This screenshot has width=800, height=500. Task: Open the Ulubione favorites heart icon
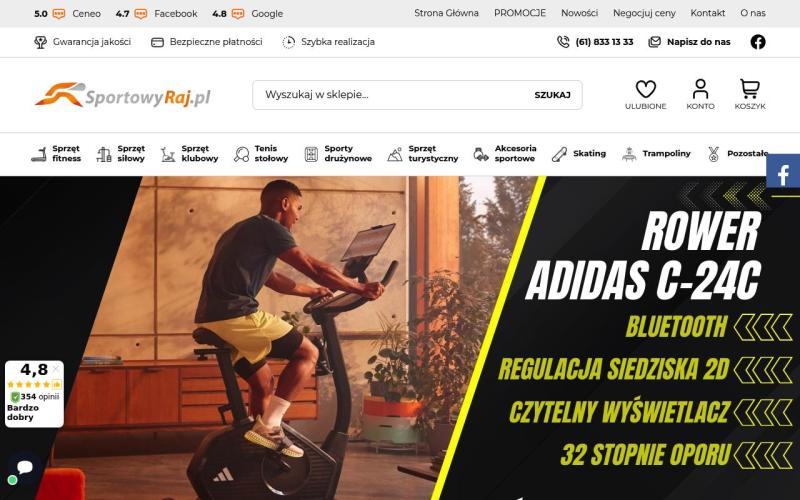click(645, 95)
